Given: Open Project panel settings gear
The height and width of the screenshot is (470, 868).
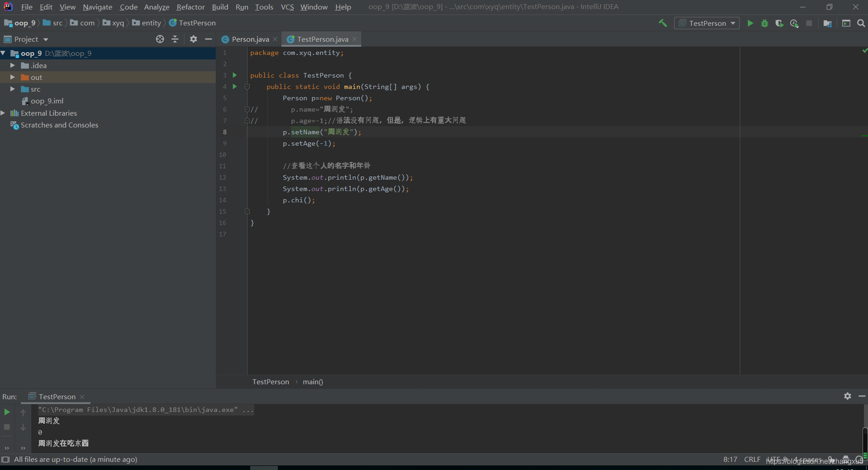Looking at the screenshot, I should point(194,39).
